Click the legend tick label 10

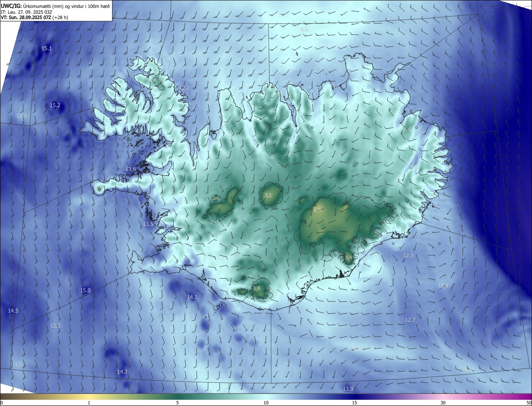[x=266, y=403]
